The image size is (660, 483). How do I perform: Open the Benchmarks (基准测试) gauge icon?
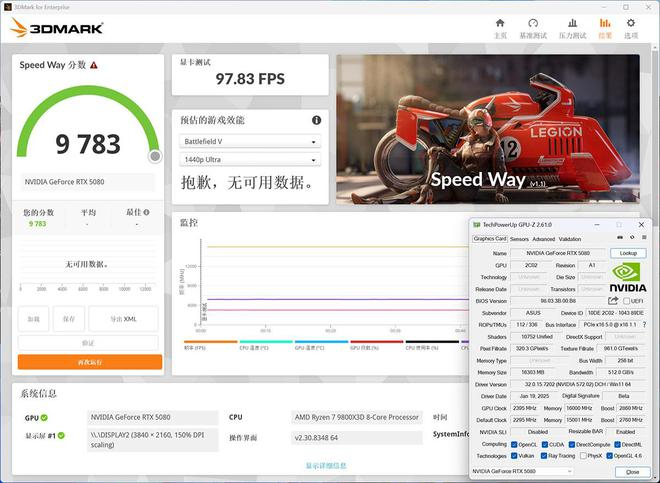(533, 23)
